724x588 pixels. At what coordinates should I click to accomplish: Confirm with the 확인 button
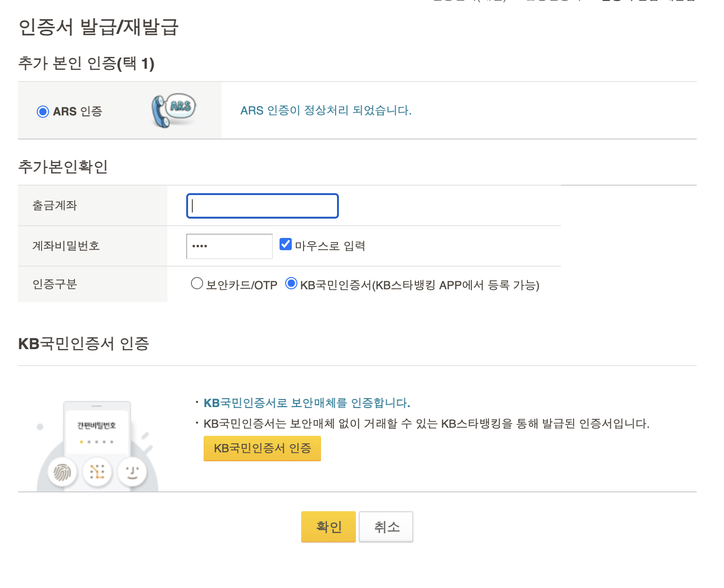tap(329, 527)
